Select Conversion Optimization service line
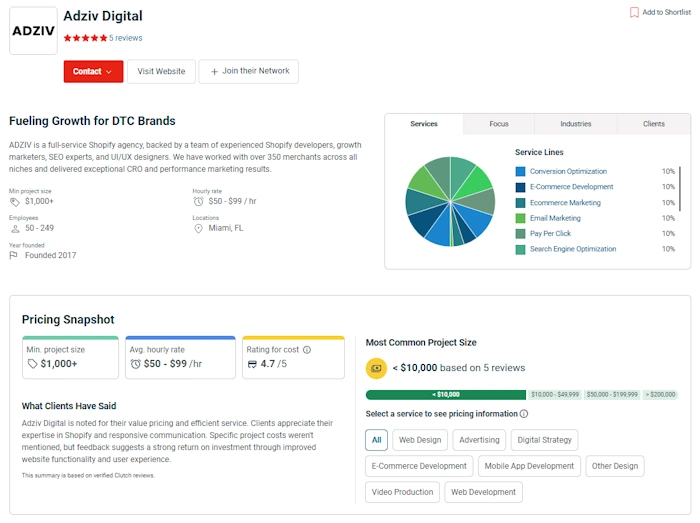Screen dimensions: 700x523 tap(568, 171)
